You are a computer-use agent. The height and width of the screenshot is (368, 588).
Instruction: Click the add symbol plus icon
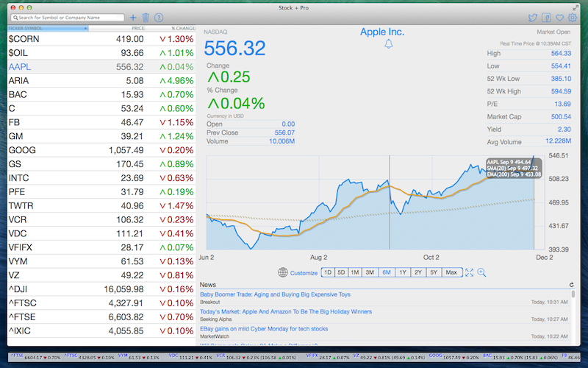coord(133,17)
